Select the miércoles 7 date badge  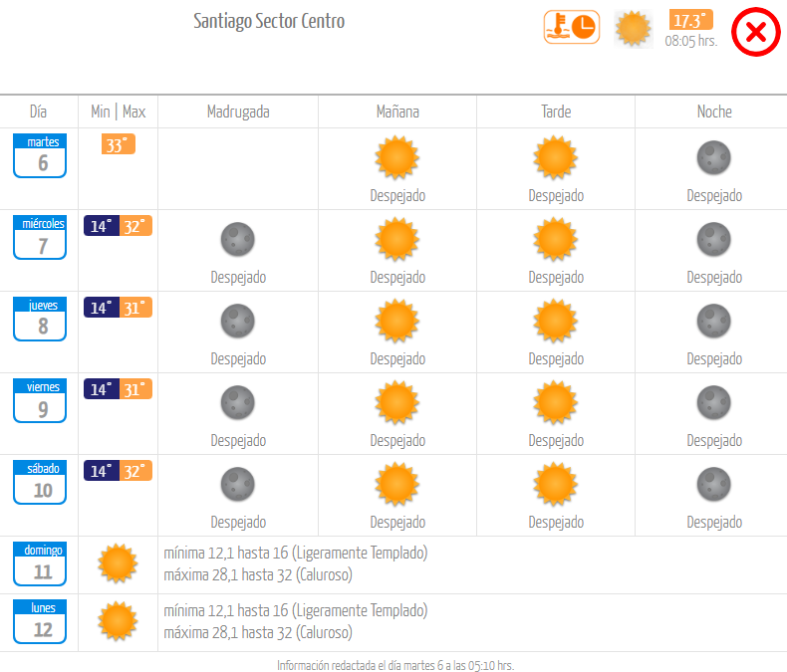tap(40, 237)
